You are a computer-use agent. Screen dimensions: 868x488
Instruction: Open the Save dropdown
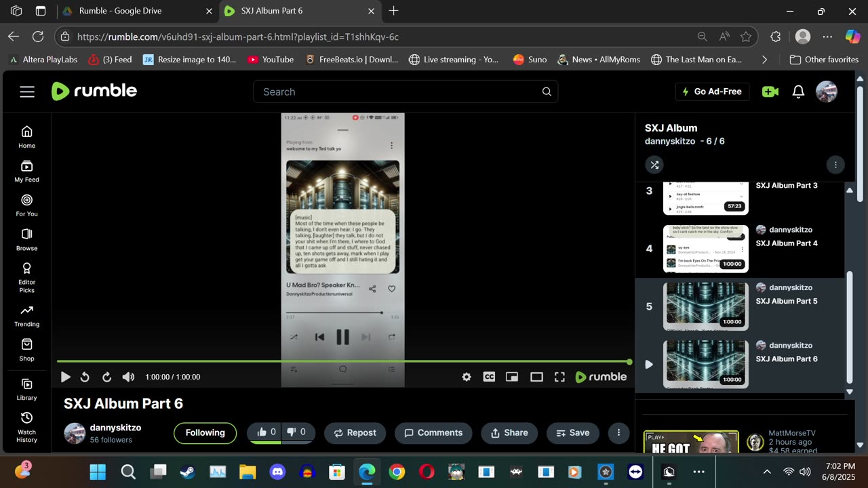click(572, 432)
